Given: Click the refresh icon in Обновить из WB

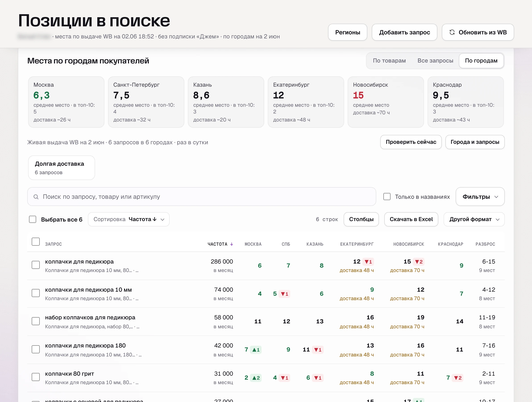Looking at the screenshot, I should click(452, 32).
